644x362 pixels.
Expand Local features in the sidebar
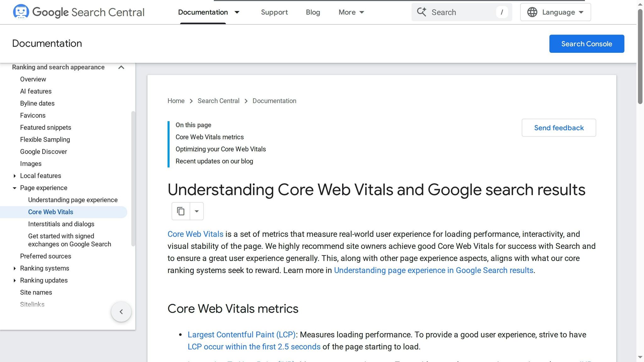pos(14,176)
